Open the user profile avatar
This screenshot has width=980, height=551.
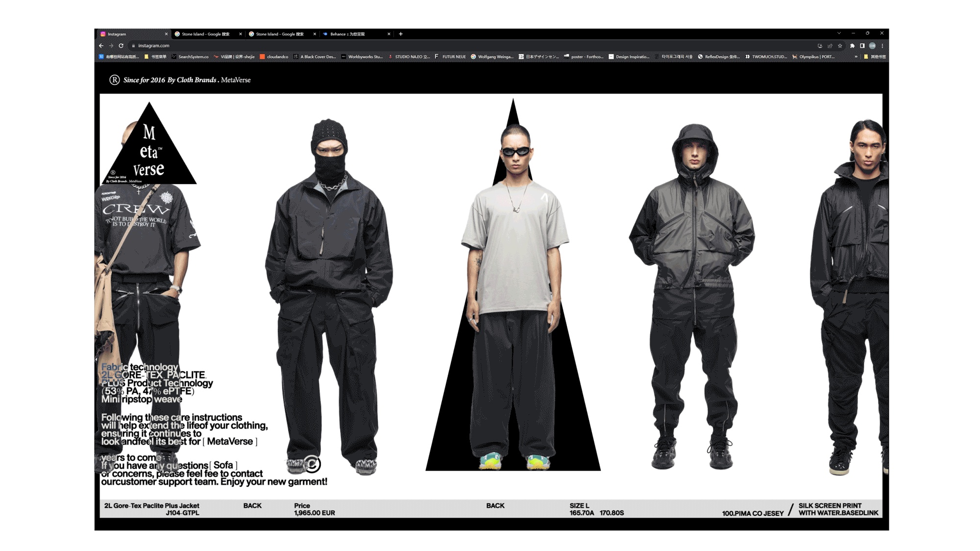click(x=872, y=46)
